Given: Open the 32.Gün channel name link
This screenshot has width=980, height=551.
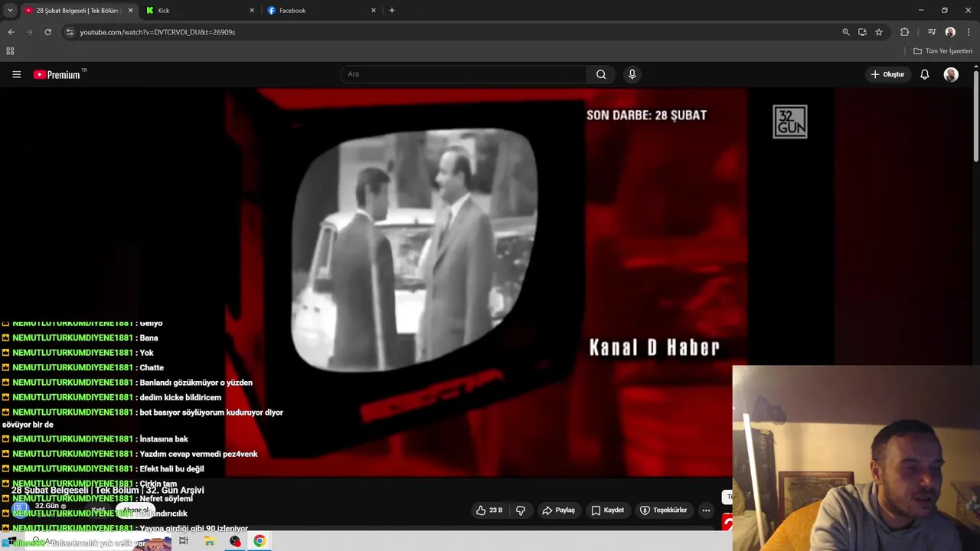Looking at the screenshot, I should click(x=48, y=507).
